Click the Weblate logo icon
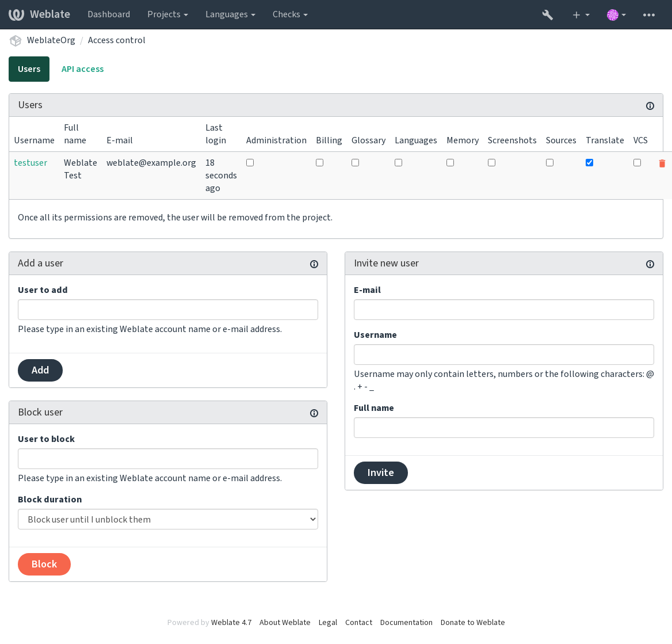This screenshot has width=672, height=644. coord(16,14)
